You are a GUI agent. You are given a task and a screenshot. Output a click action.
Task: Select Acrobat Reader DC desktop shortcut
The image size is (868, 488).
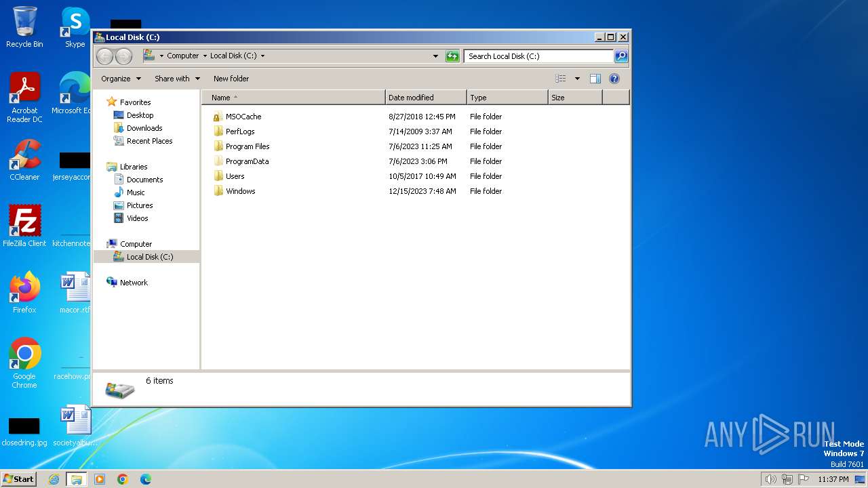pos(24,98)
